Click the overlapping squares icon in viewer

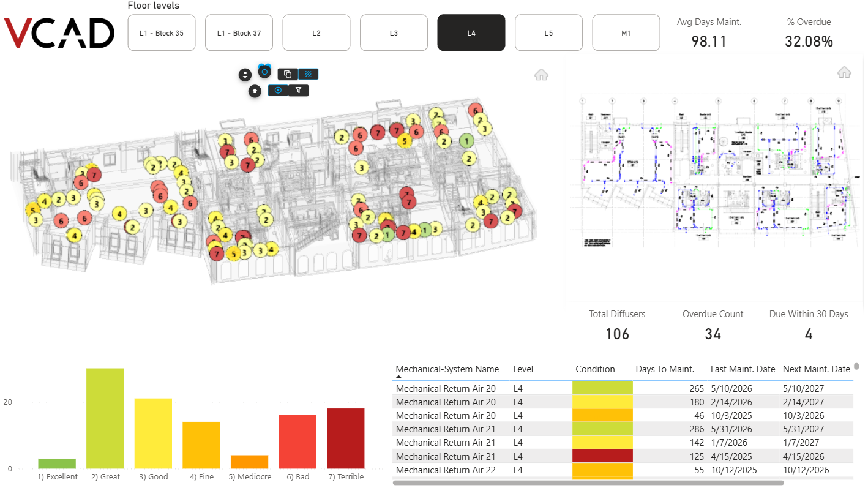pyautogui.click(x=288, y=74)
